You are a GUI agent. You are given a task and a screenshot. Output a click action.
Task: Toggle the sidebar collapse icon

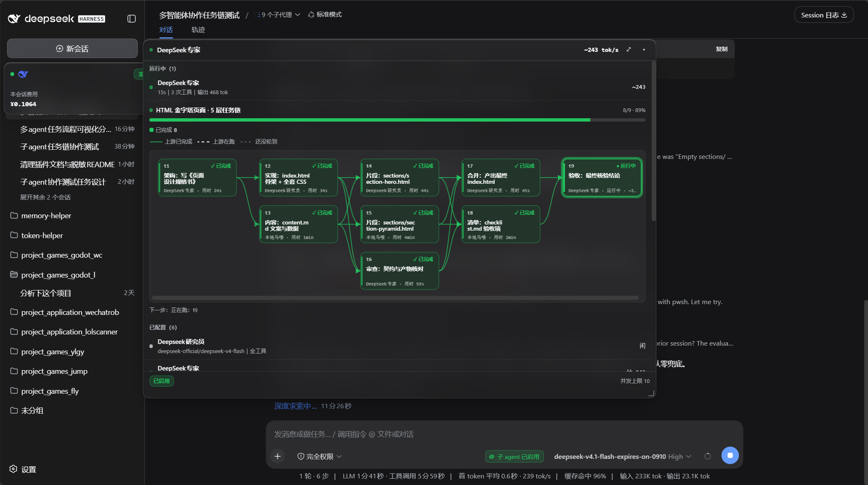[x=132, y=19]
